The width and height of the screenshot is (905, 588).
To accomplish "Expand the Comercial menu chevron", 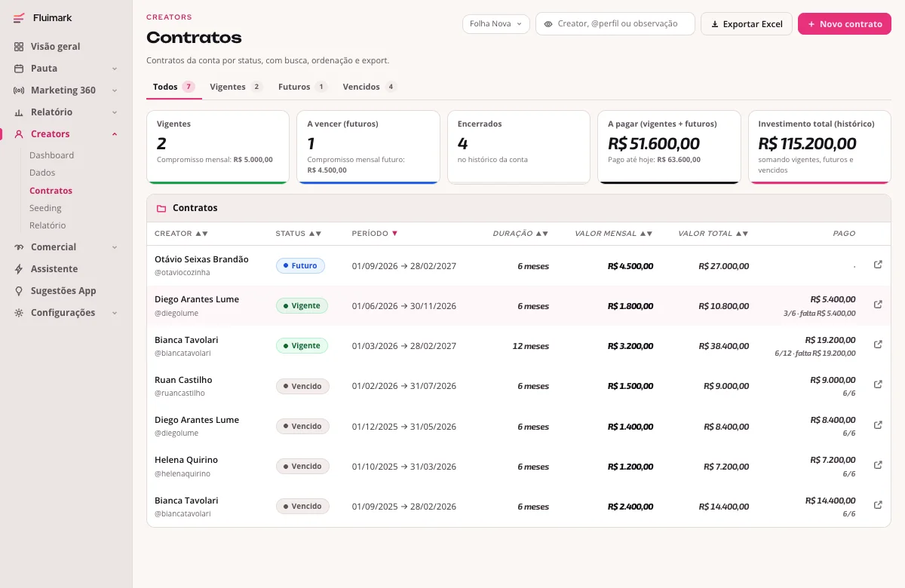I will (x=115, y=247).
